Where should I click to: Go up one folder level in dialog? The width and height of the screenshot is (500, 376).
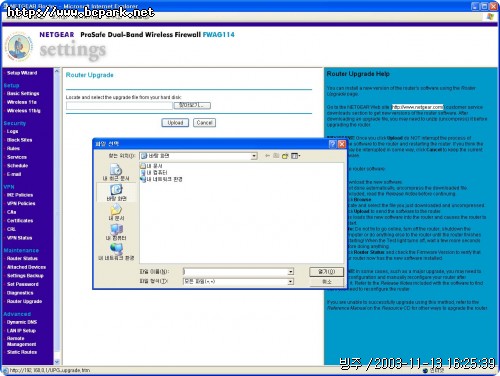click(276, 156)
